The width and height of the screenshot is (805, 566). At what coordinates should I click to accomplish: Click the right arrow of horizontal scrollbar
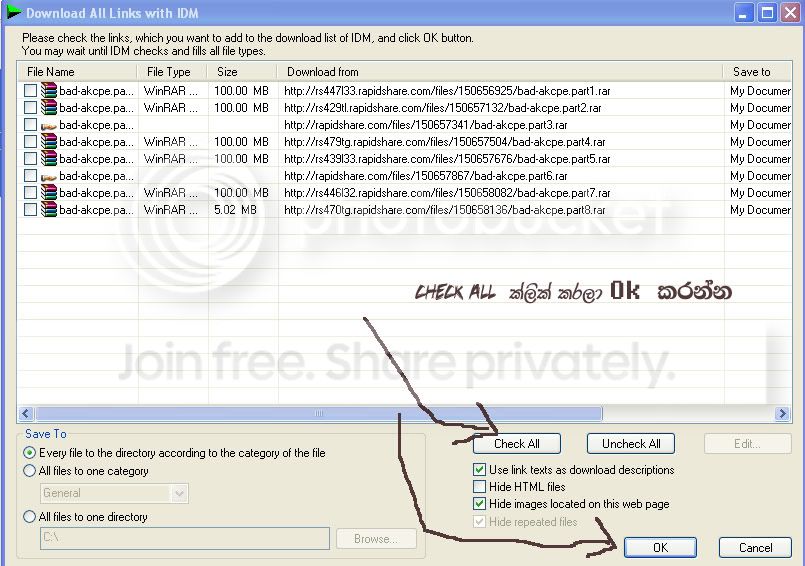click(x=782, y=413)
